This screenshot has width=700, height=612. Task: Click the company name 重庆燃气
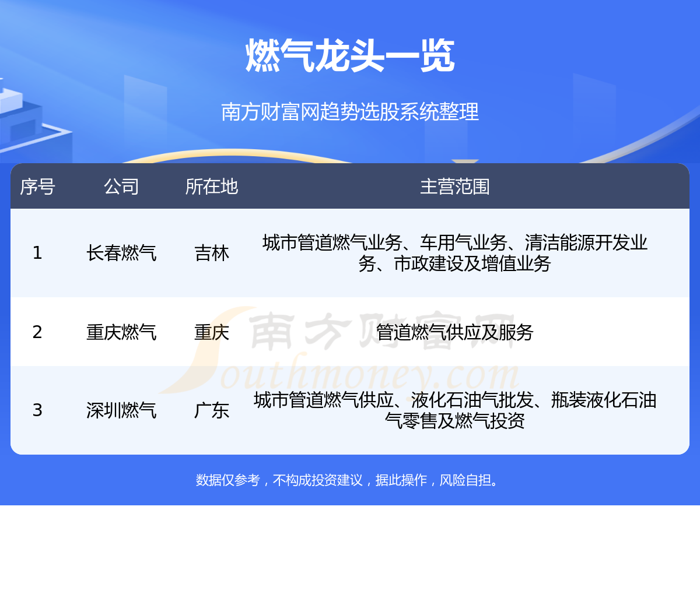tap(121, 332)
